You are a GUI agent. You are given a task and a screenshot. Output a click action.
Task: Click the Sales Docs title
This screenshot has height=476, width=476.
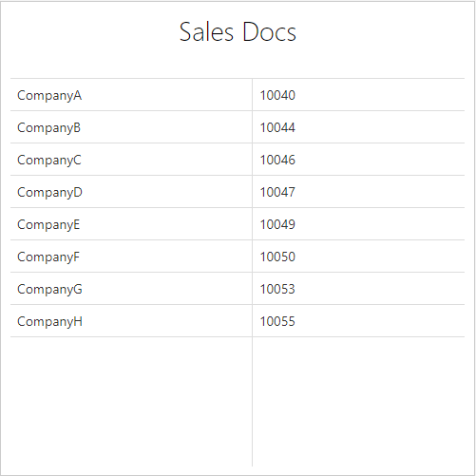238,32
